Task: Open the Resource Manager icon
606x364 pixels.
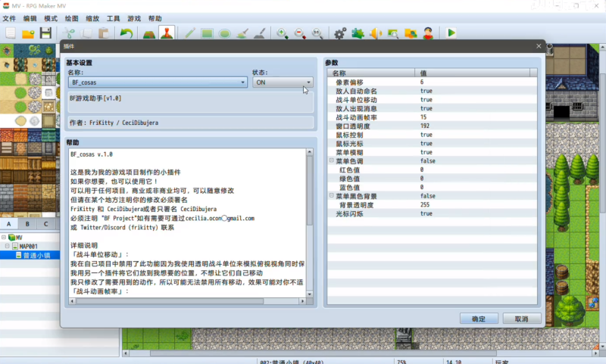Action: click(411, 33)
